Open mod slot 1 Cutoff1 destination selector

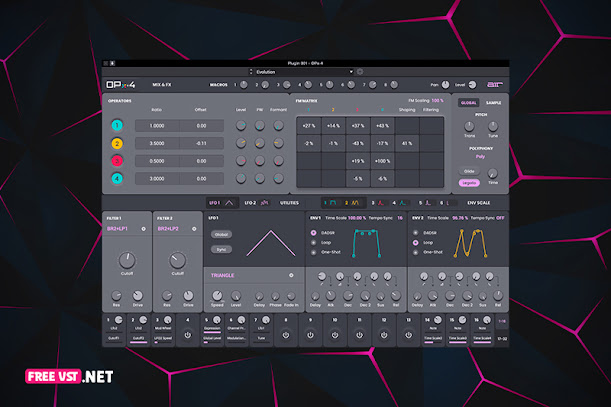(114, 338)
